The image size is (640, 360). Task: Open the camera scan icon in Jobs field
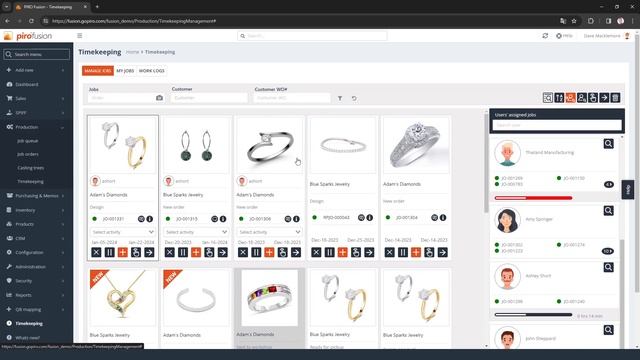[x=159, y=98]
